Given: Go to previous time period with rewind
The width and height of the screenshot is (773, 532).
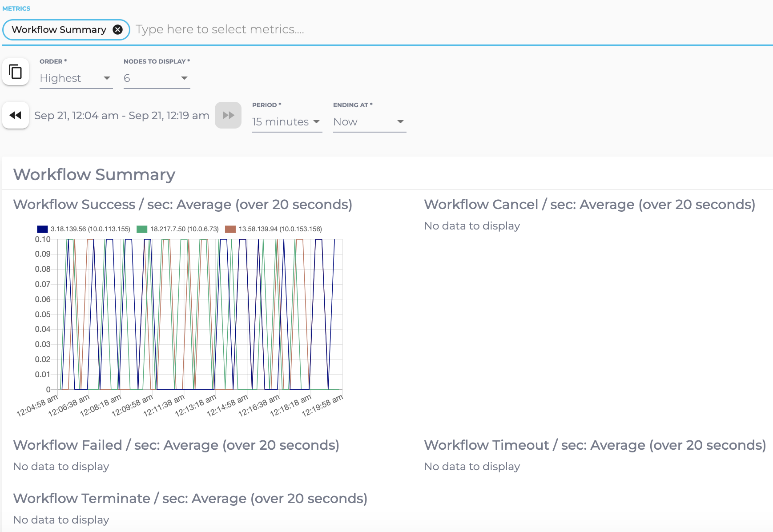Looking at the screenshot, I should click(16, 115).
